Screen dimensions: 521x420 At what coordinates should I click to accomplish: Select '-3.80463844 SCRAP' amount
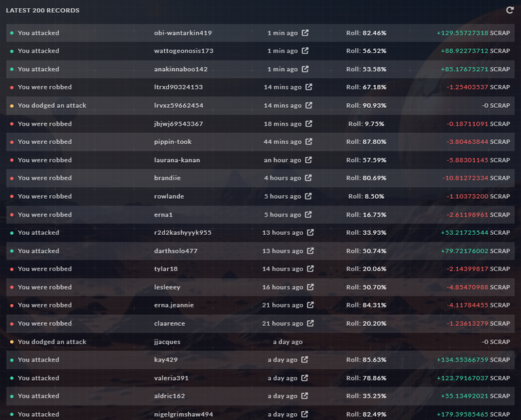coord(478,142)
